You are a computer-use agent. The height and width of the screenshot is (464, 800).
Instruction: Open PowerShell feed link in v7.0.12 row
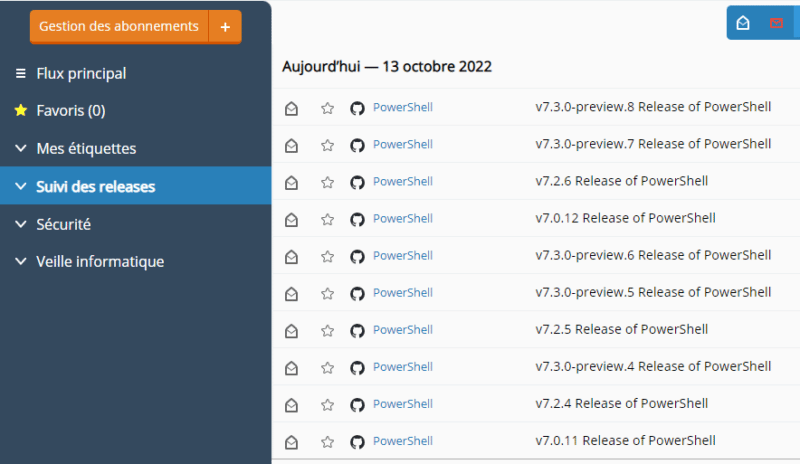pyautogui.click(x=403, y=218)
